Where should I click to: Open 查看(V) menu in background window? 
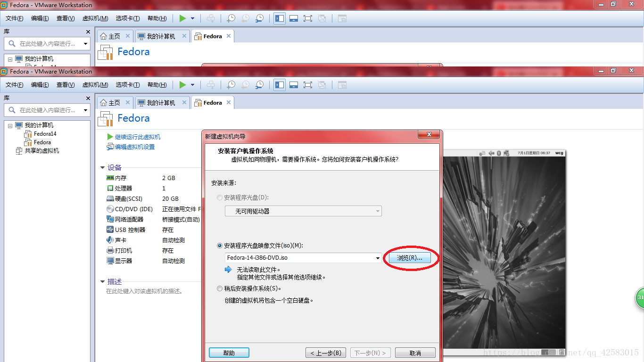pyautogui.click(x=66, y=18)
